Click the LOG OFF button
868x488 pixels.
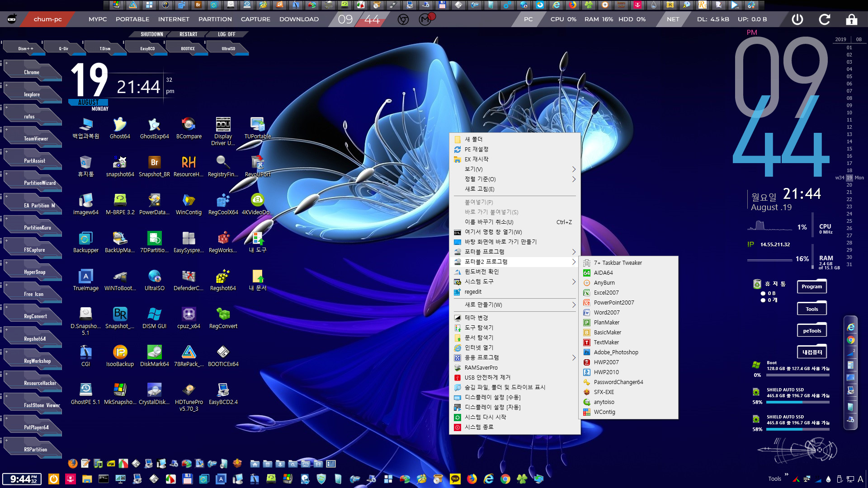click(226, 34)
